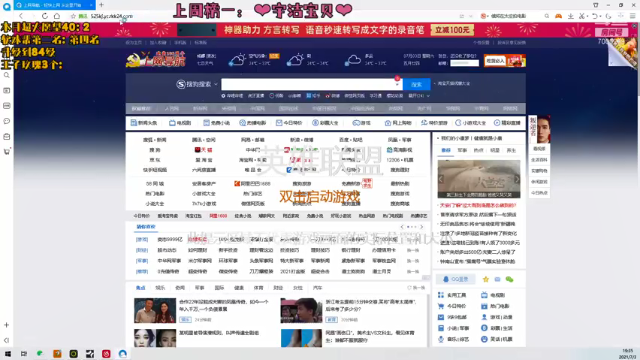Viewport: 640px width, 360px height.
Task: Open the 电视剧 link with TV icon
Action: (x=180, y=123)
